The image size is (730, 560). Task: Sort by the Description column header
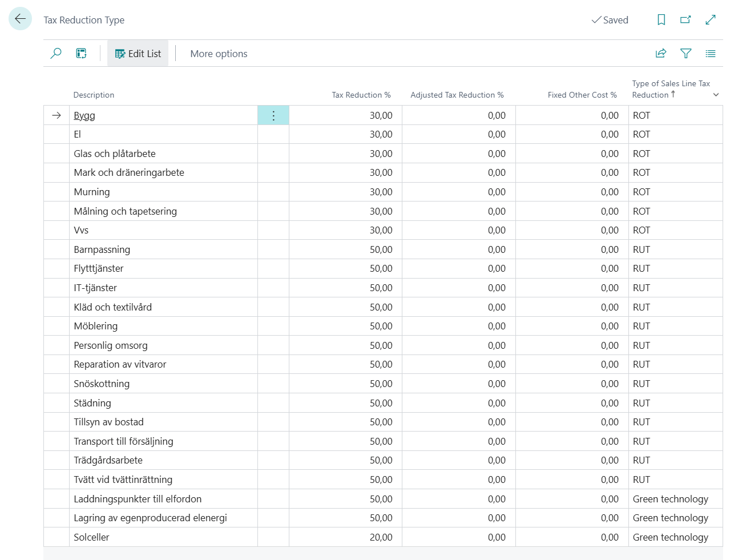(94, 95)
